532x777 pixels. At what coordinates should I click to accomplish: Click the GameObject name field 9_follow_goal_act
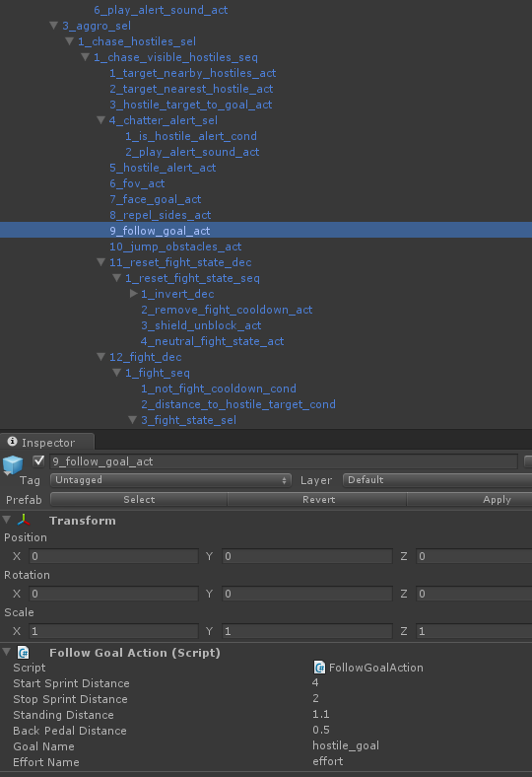tap(284, 461)
